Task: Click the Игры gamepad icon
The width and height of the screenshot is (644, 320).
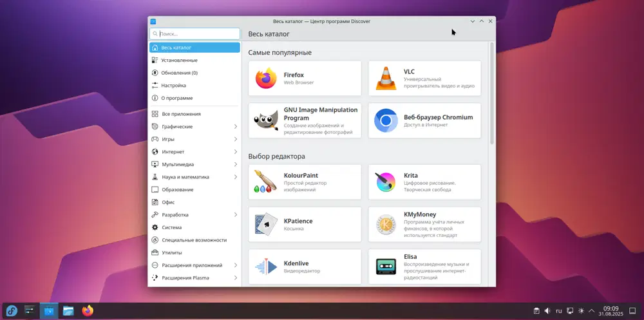Action: tap(155, 139)
